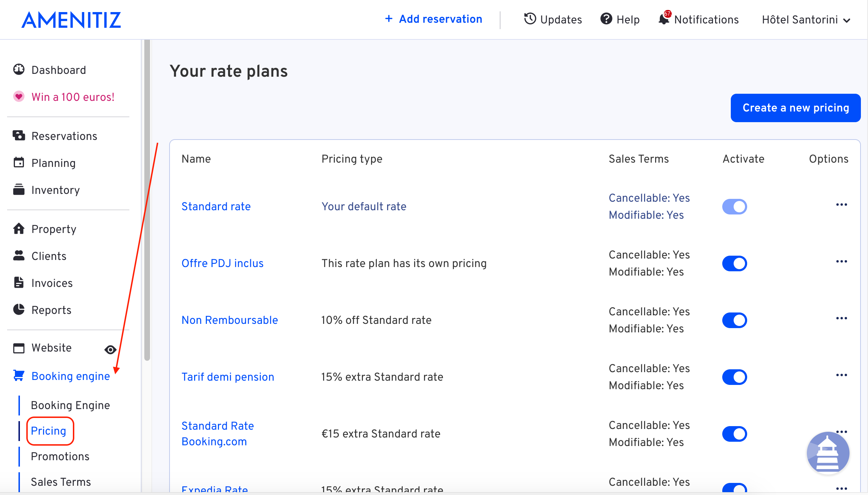Viewport: 868px width, 495px height.
Task: Click the Amenitiz logo
Action: 71,20
